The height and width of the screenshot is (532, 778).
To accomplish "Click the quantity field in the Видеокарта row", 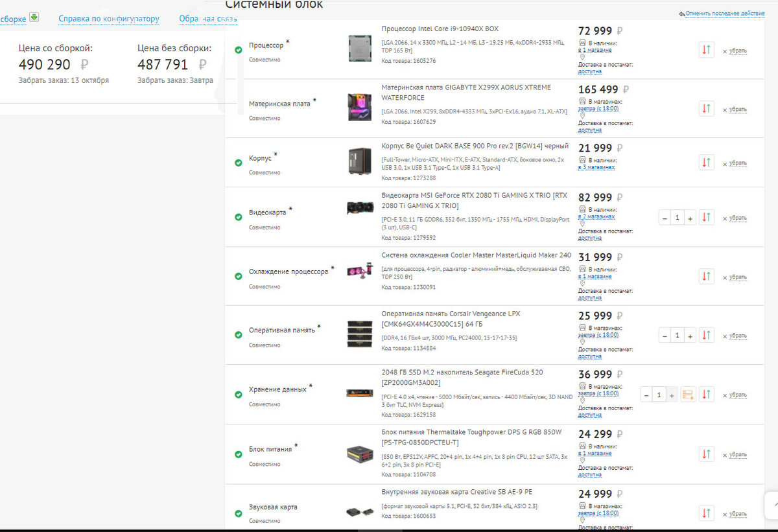I will click(678, 218).
